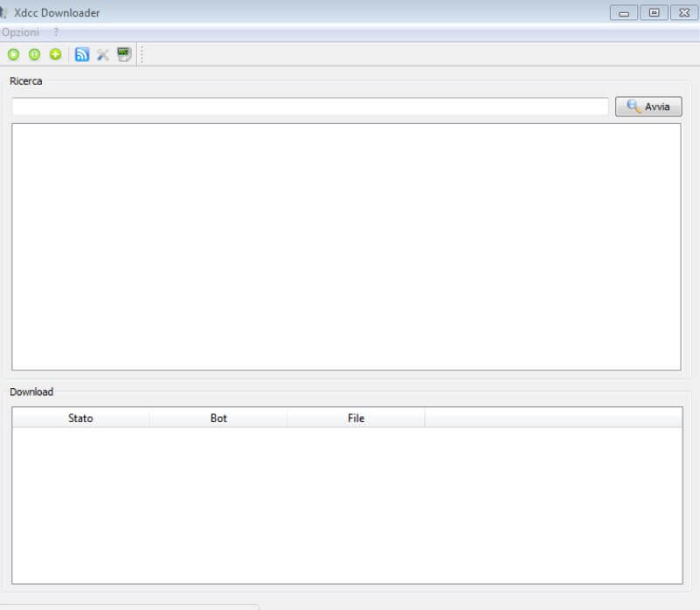Maximize the Xdcc Downloader window

654,12
